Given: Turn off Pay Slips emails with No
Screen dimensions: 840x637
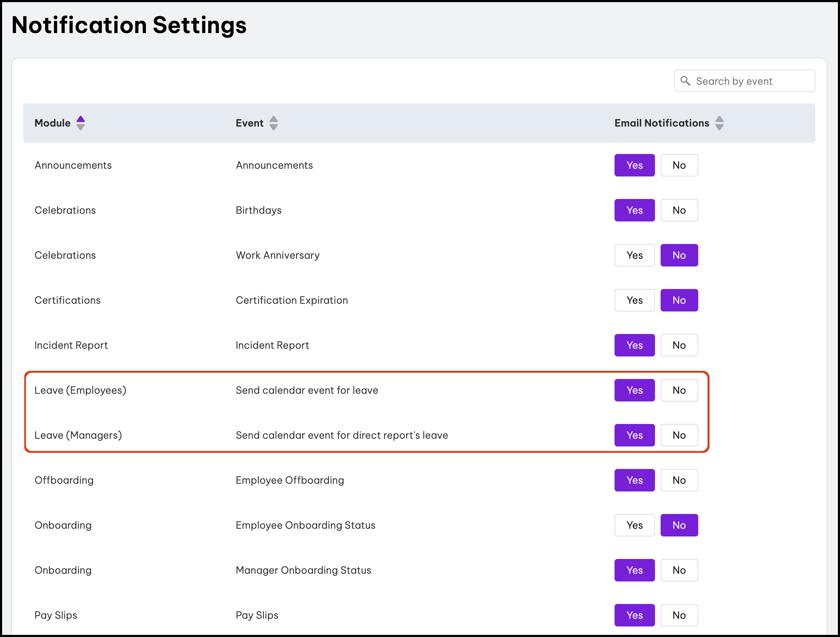Looking at the screenshot, I should 679,615.
